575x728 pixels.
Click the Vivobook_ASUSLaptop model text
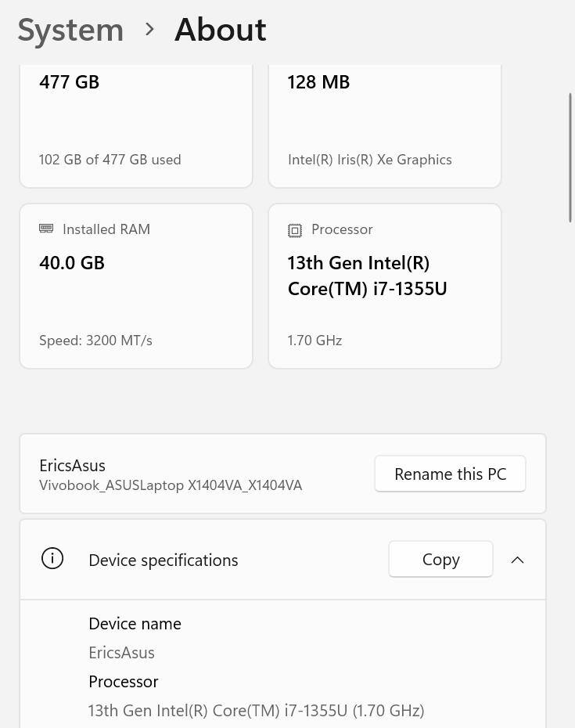click(x=171, y=485)
